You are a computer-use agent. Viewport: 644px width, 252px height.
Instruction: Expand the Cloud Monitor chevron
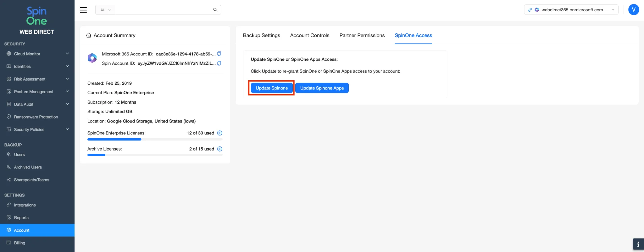[67, 54]
